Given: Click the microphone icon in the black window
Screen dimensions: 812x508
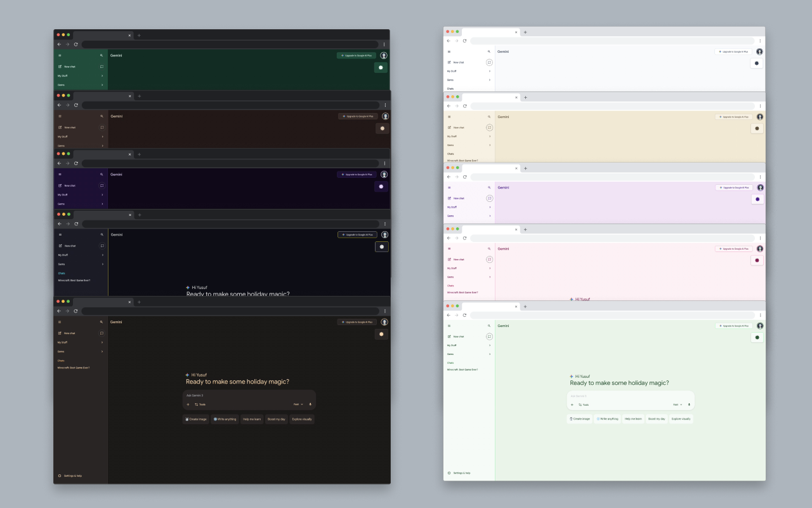Looking at the screenshot, I should [310, 404].
